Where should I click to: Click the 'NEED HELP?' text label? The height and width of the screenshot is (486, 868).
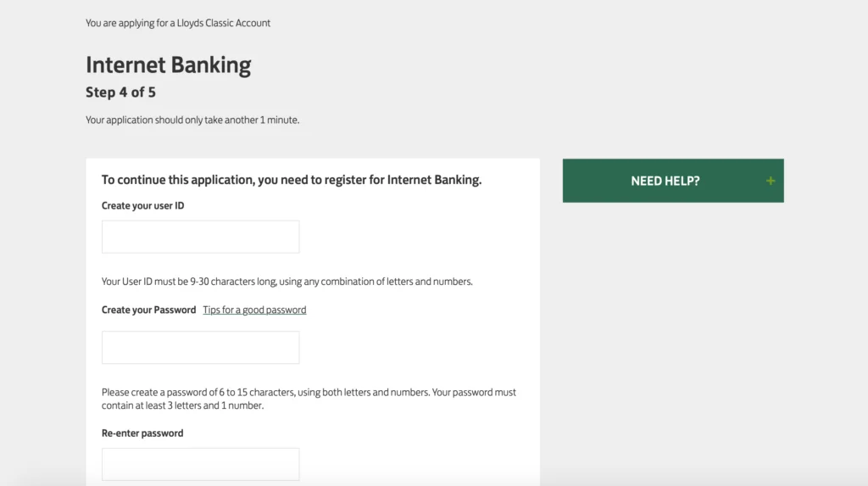click(x=665, y=182)
